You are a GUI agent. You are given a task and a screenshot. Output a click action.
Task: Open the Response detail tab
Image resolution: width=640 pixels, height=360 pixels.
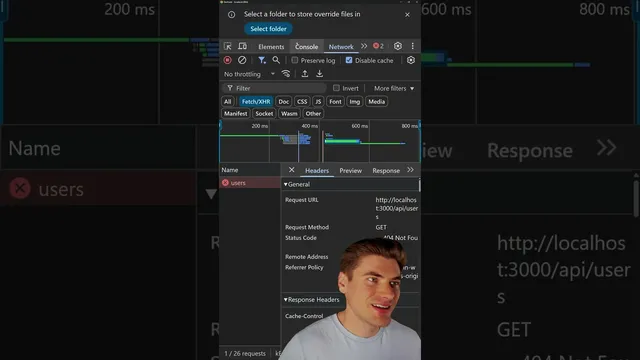[386, 171]
